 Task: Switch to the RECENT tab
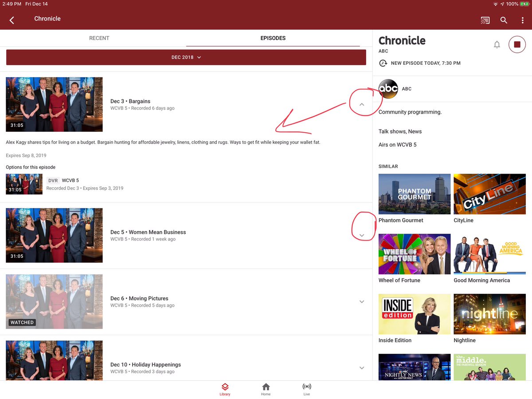(99, 38)
